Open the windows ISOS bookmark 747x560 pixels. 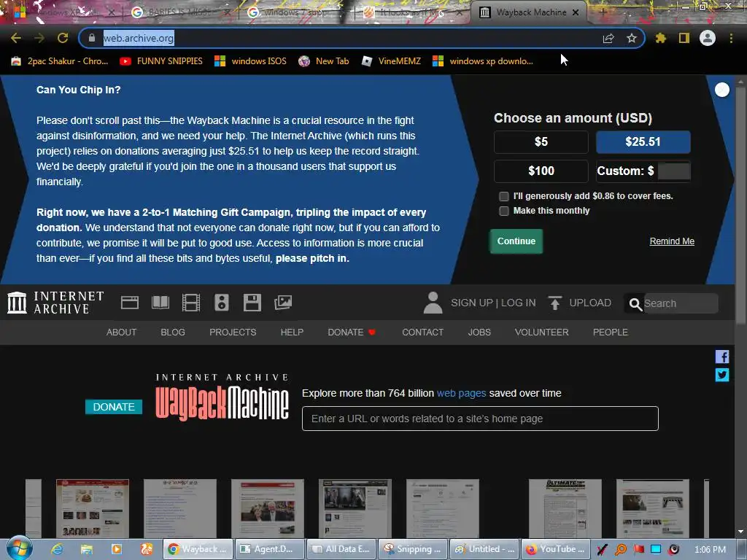251,61
